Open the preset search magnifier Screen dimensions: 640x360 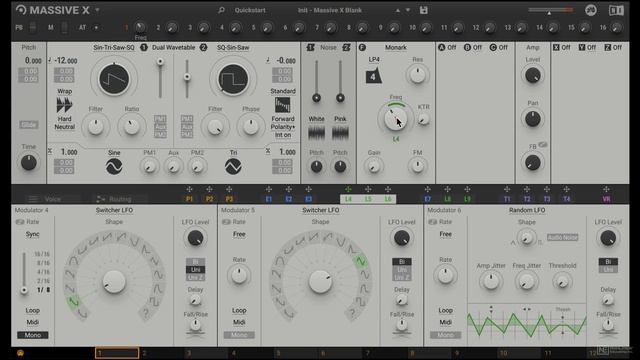pyautogui.click(x=221, y=10)
